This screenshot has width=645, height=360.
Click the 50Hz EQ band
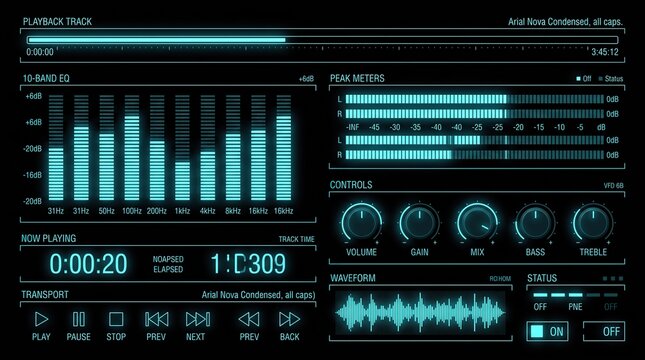coord(107,148)
